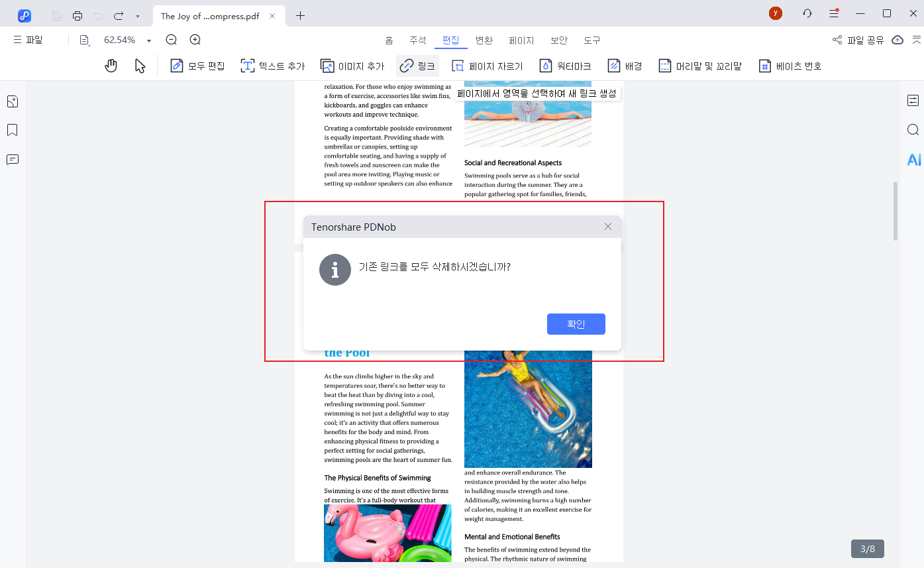Show the page thumbnails panel
The width and height of the screenshot is (924, 568).
click(x=12, y=101)
